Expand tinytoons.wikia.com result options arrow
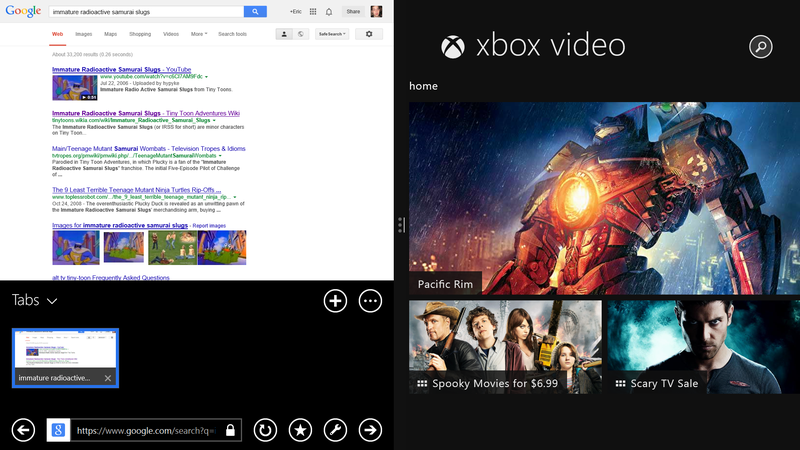800x450 pixels. tap(214, 120)
